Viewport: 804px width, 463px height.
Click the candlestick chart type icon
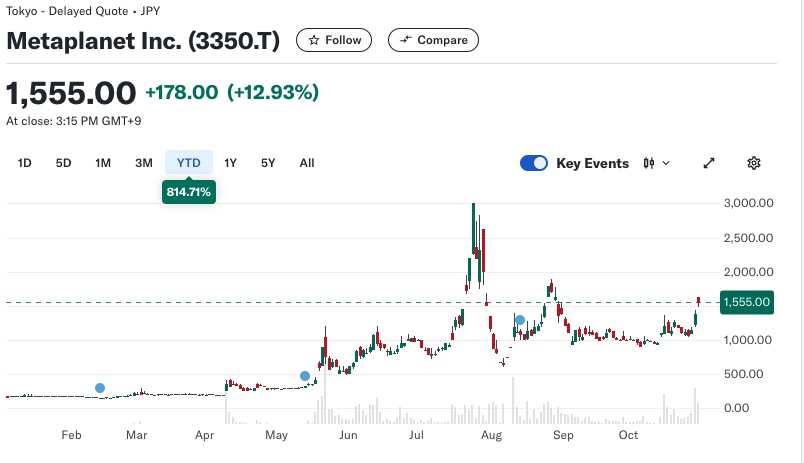tap(649, 163)
